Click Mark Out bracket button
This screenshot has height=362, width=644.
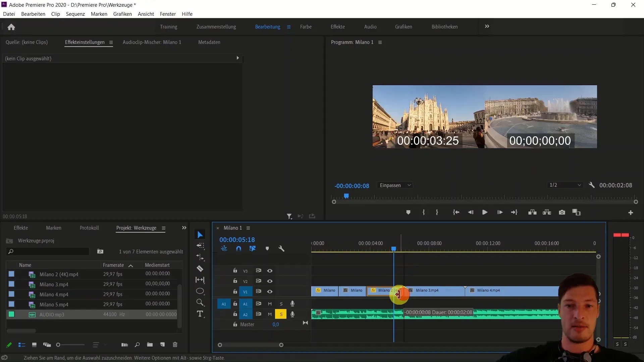[x=437, y=213]
